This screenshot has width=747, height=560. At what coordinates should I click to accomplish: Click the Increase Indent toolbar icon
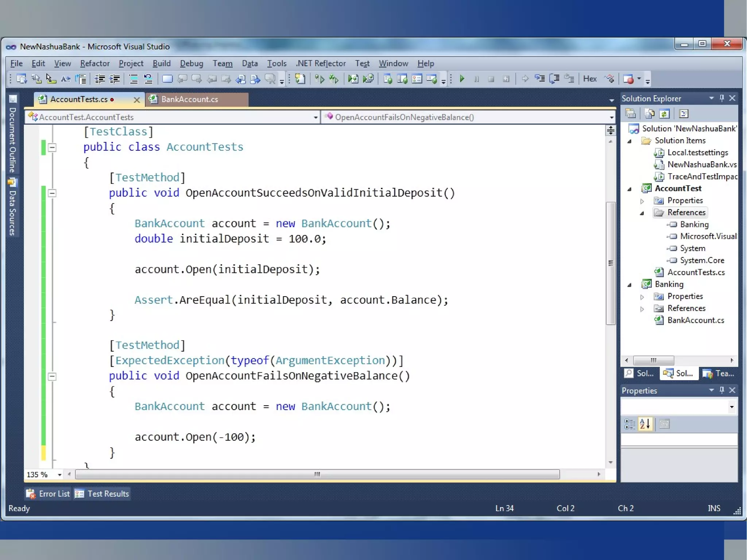coord(115,79)
